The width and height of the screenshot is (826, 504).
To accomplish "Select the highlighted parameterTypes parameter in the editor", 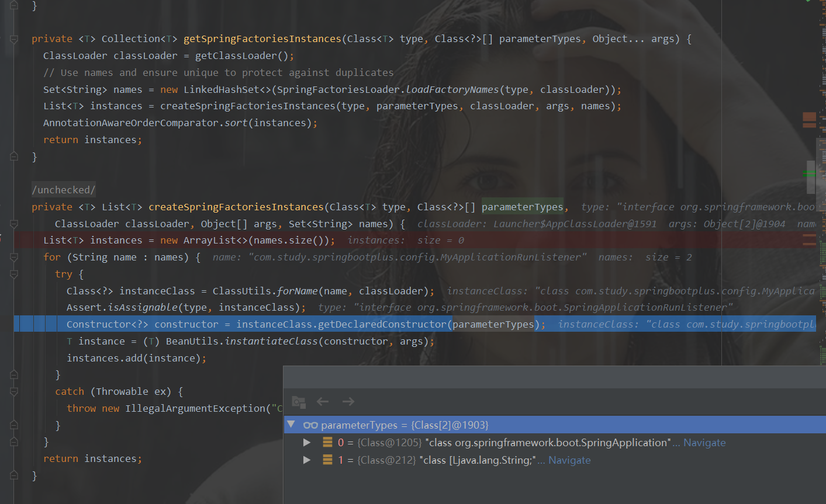I will point(522,206).
